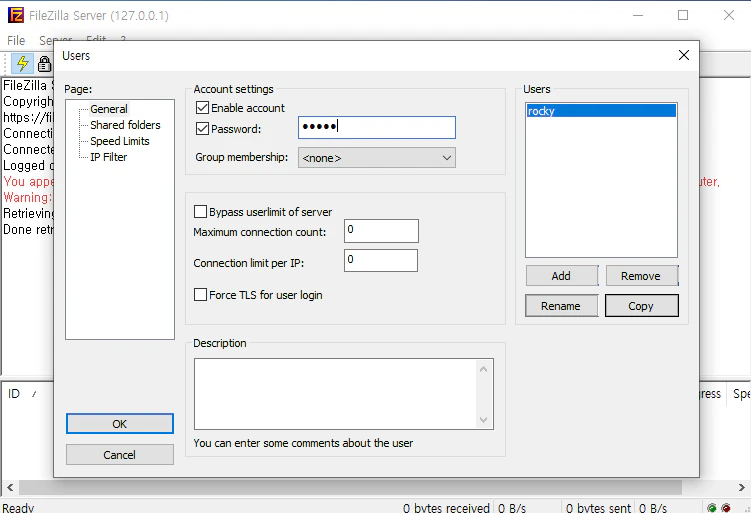This screenshot has width=751, height=513.
Task: Uncheck the Enable account checkbox
Action: click(x=202, y=108)
